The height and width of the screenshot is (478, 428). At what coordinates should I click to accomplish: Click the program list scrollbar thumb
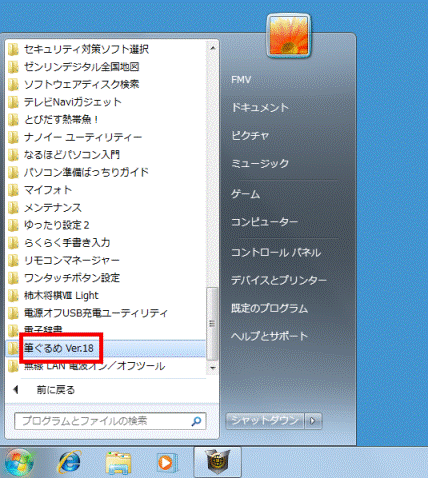pyautogui.click(x=212, y=324)
